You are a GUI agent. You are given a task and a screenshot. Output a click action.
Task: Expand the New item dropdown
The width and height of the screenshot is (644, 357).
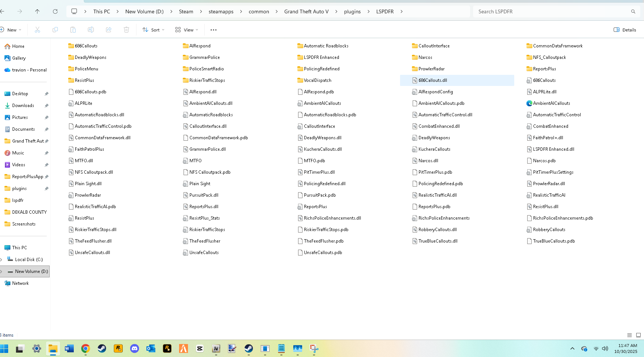click(x=11, y=30)
